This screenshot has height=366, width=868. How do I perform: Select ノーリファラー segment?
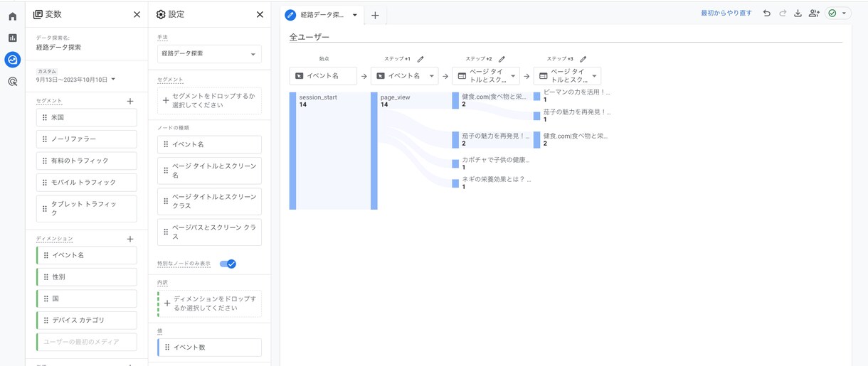[x=86, y=139]
